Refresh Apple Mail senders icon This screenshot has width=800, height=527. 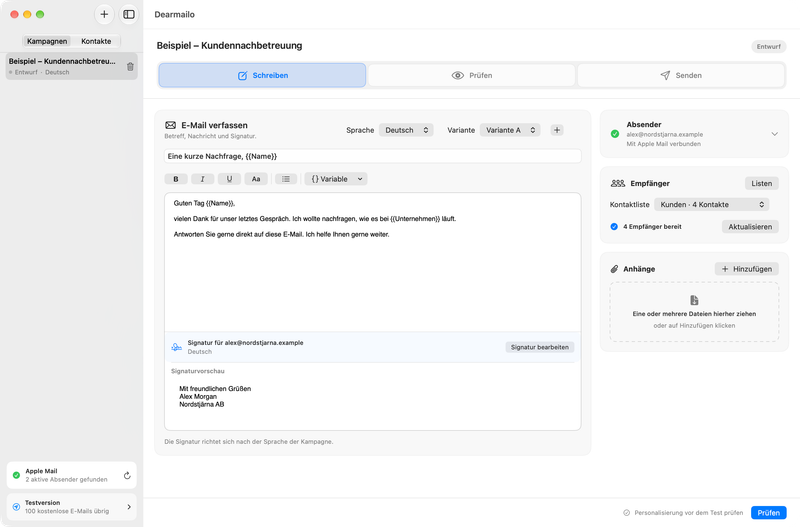pyautogui.click(x=127, y=475)
